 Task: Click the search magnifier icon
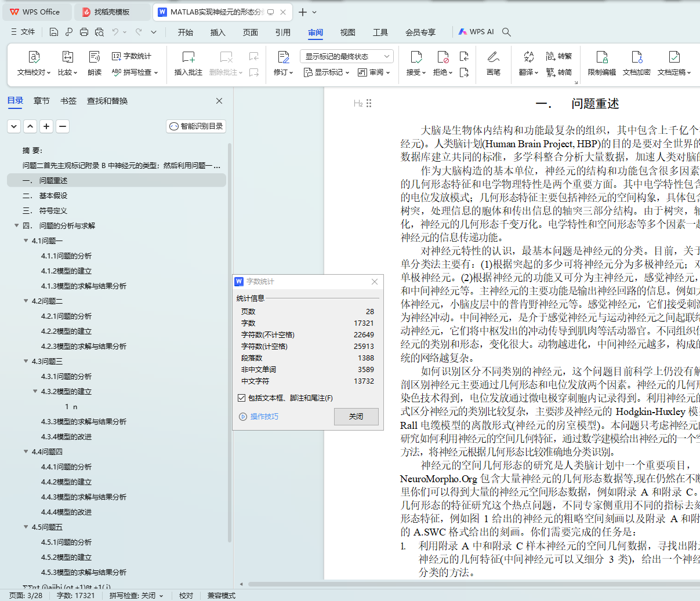(x=506, y=32)
